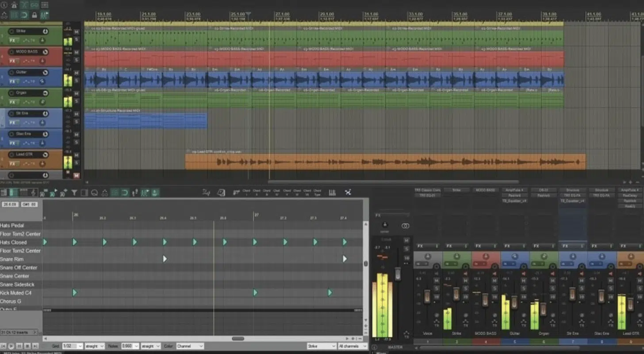This screenshot has width=644, height=354.
Task: Open the FX button on Lead GTR track
Action: (x=12, y=163)
